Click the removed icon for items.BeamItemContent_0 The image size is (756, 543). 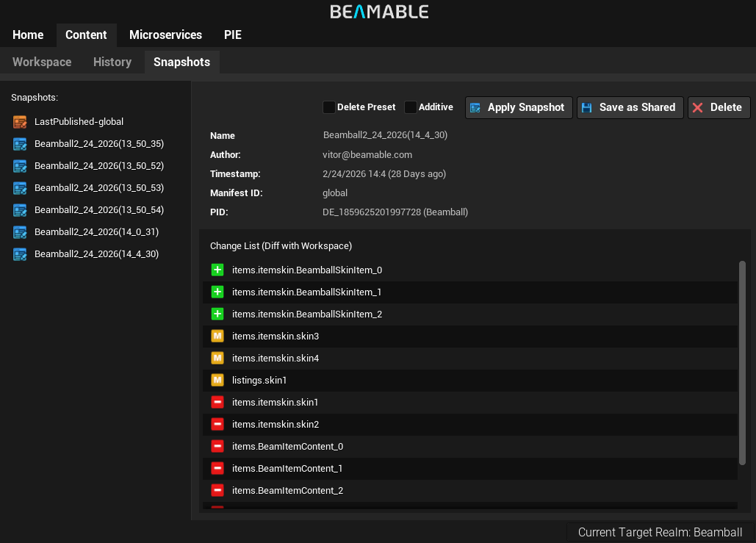pos(217,447)
